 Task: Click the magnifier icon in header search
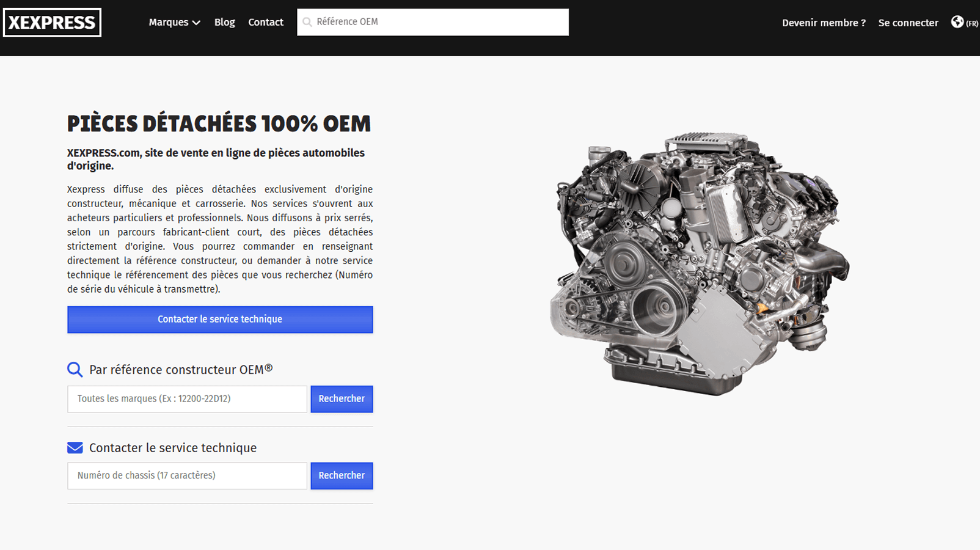[x=307, y=22]
